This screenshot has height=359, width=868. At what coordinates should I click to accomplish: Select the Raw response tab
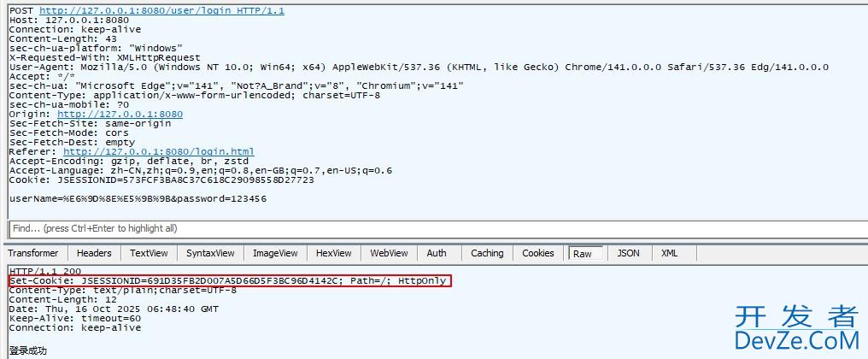point(583,253)
